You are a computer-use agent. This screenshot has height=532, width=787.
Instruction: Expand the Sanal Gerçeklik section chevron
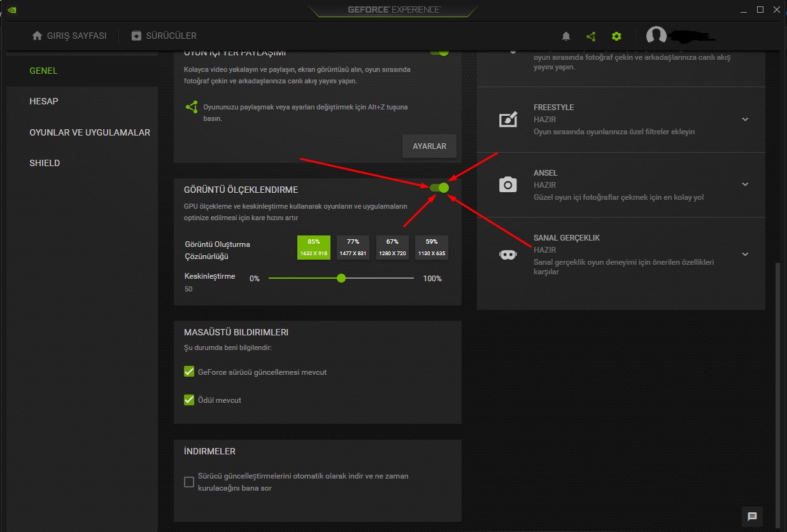(x=745, y=254)
